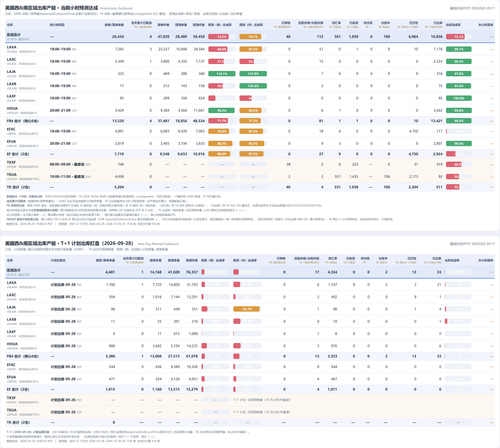The height and width of the screenshot is (448, 500).
Task: Click the 7,176 shipped value in LAXA's top row
Action: pos(438,49)
